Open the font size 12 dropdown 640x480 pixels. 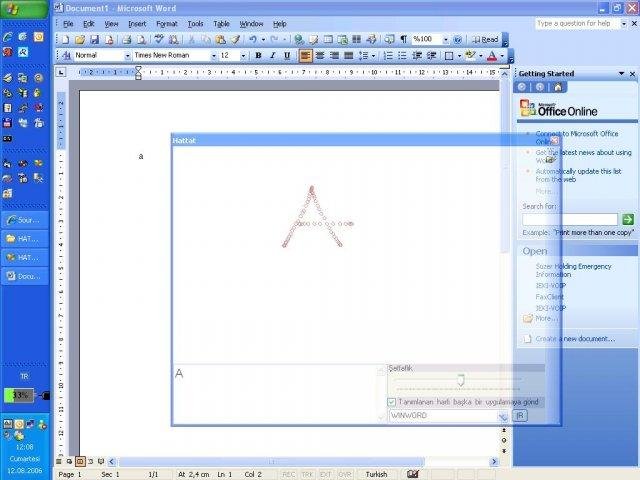pyautogui.click(x=243, y=56)
